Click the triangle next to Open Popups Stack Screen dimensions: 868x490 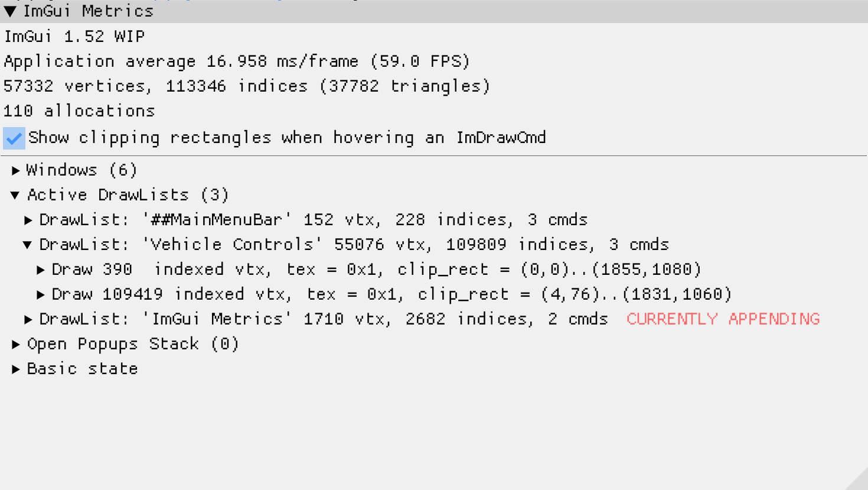tap(15, 343)
